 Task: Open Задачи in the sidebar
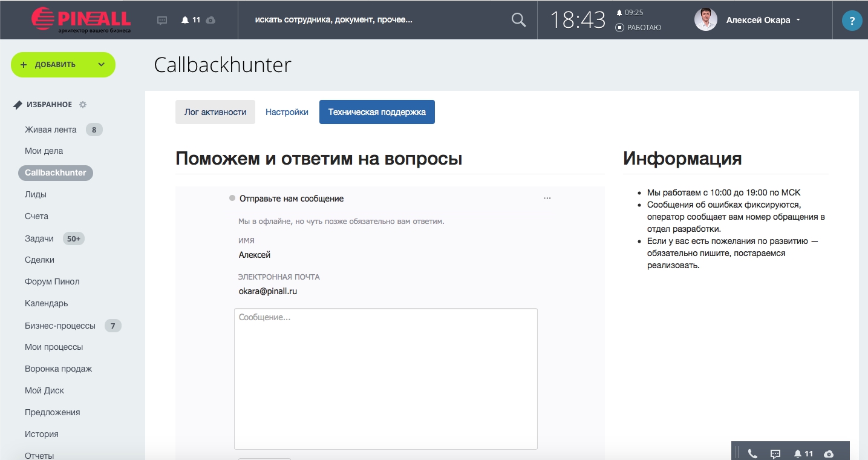coord(39,238)
